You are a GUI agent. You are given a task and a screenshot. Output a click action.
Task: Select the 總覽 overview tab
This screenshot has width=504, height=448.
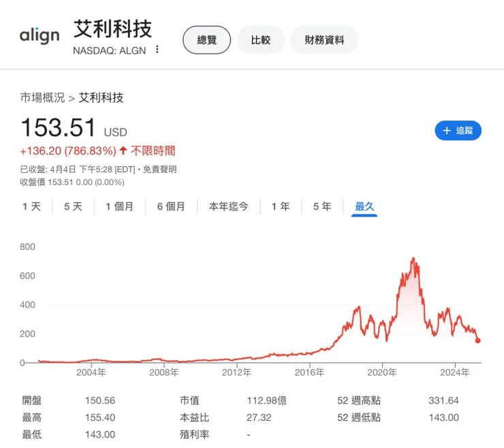tap(206, 40)
